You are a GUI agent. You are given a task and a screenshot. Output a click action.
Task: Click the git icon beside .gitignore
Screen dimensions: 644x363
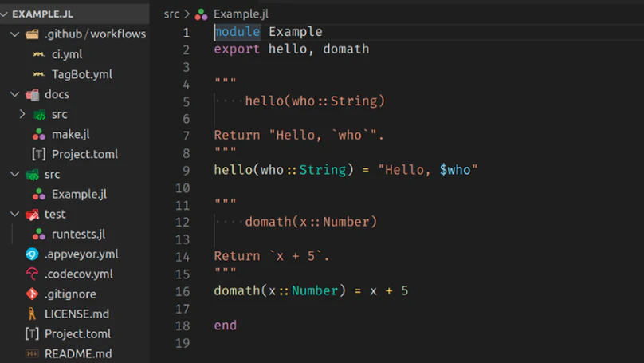pyautogui.click(x=32, y=294)
